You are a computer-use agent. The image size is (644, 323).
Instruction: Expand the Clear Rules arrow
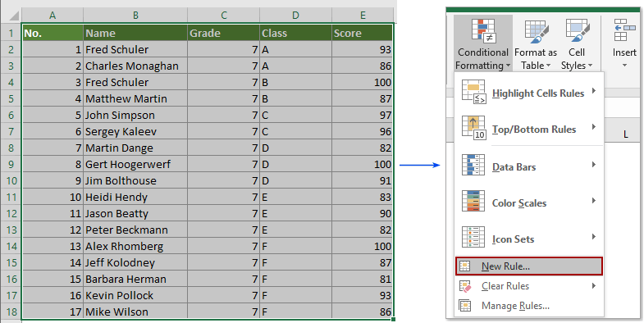(594, 285)
